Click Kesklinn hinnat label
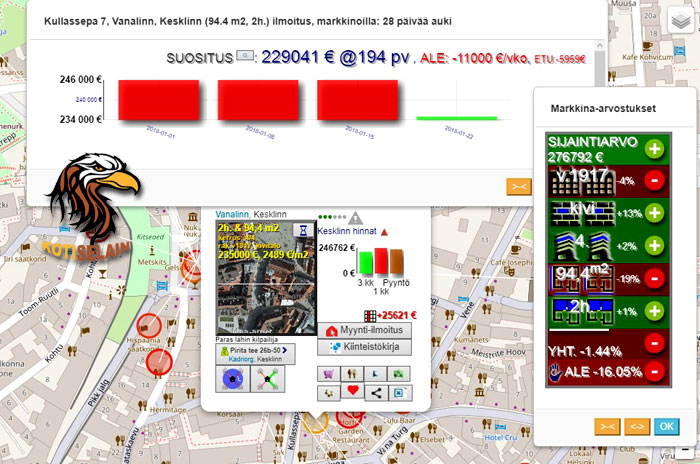The height and width of the screenshot is (464, 700). pyautogui.click(x=347, y=231)
